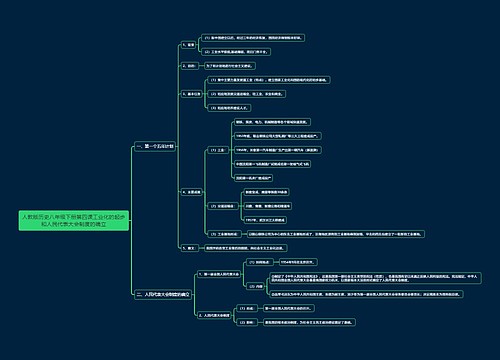Screen dimensions: 500x360
Task: Select the 3、基本任务 subtopic node
Action: [x=192, y=94]
